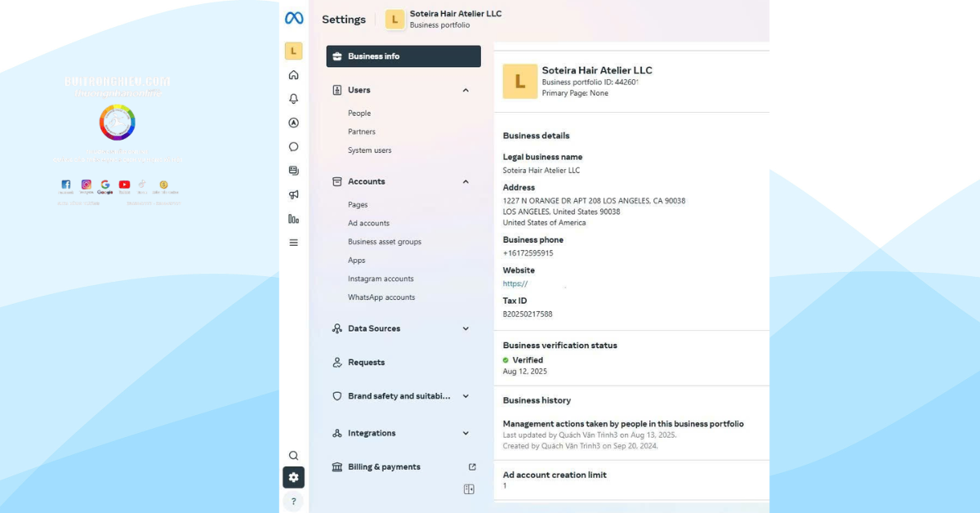Click 'Business history' heading
980x513 pixels.
click(537, 400)
